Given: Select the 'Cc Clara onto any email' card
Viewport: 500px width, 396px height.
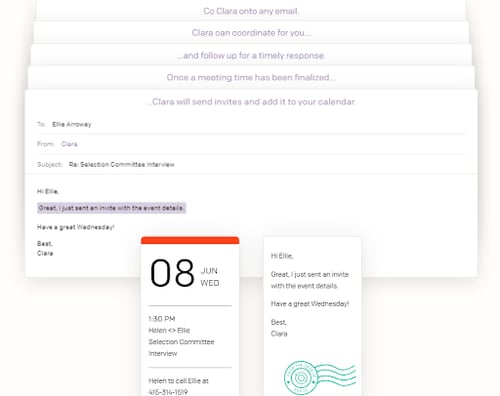Looking at the screenshot, I should (x=251, y=11).
